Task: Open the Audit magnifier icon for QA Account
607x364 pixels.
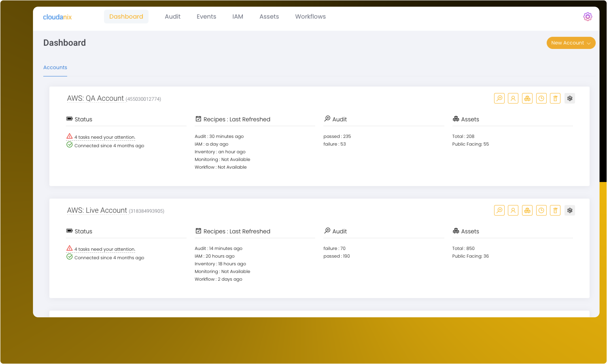Action: click(x=499, y=98)
